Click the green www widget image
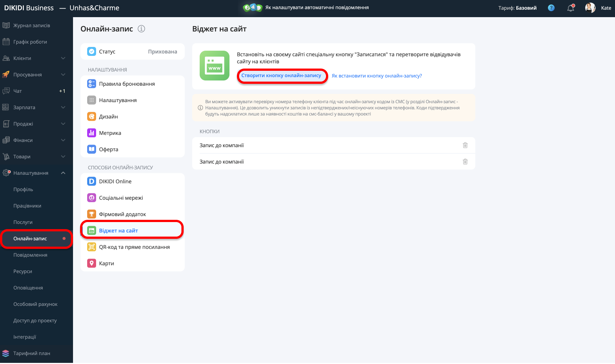Screen dimensions: 615x364 point(215,66)
